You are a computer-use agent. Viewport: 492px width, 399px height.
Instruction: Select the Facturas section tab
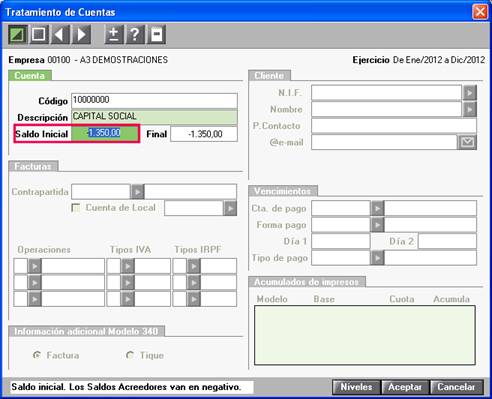(x=33, y=166)
